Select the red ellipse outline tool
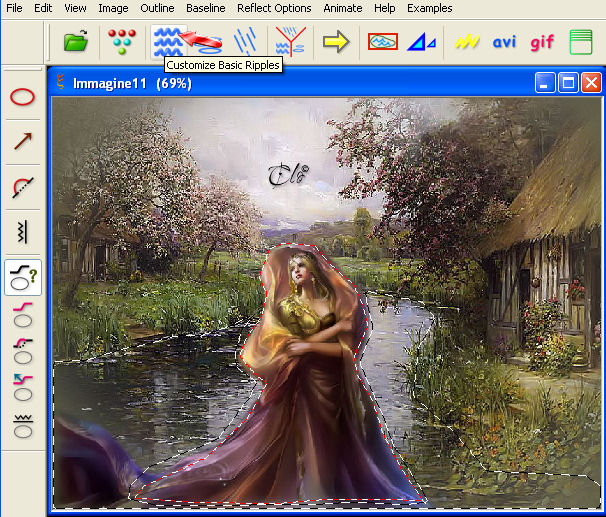 (x=22, y=97)
